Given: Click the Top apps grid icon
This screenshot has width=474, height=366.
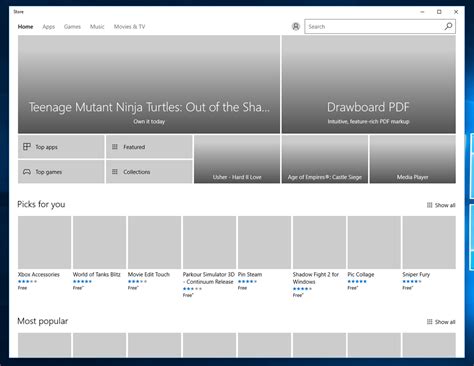Looking at the screenshot, I should [27, 147].
